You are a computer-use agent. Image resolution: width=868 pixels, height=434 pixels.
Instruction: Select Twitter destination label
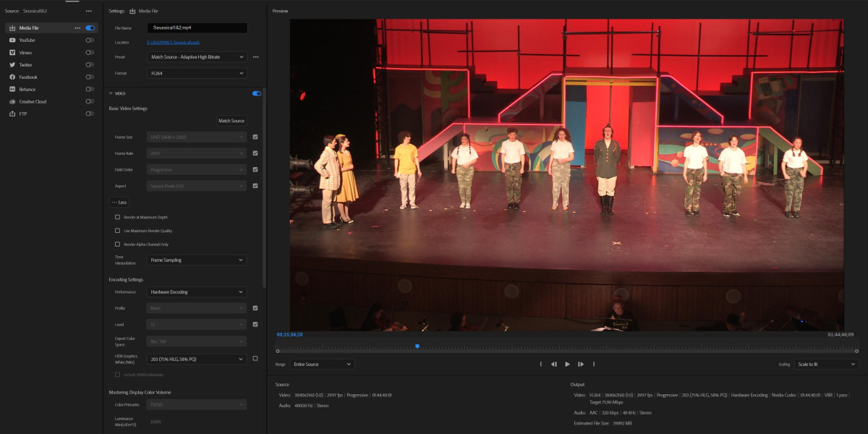(x=25, y=65)
